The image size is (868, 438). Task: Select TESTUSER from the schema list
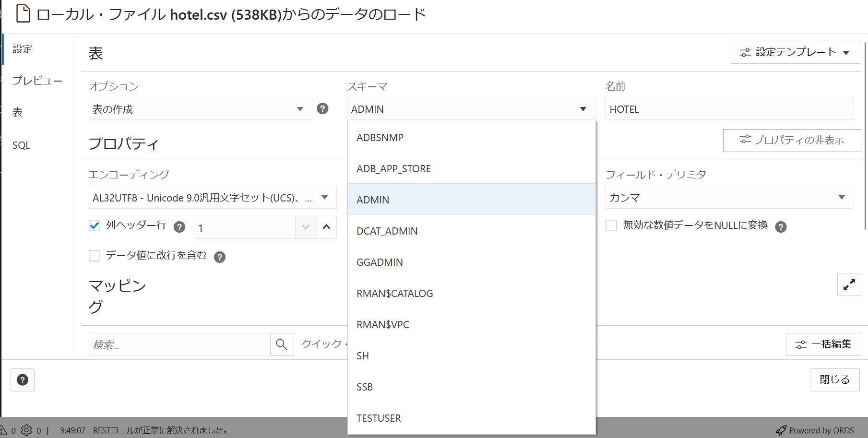pos(471,418)
